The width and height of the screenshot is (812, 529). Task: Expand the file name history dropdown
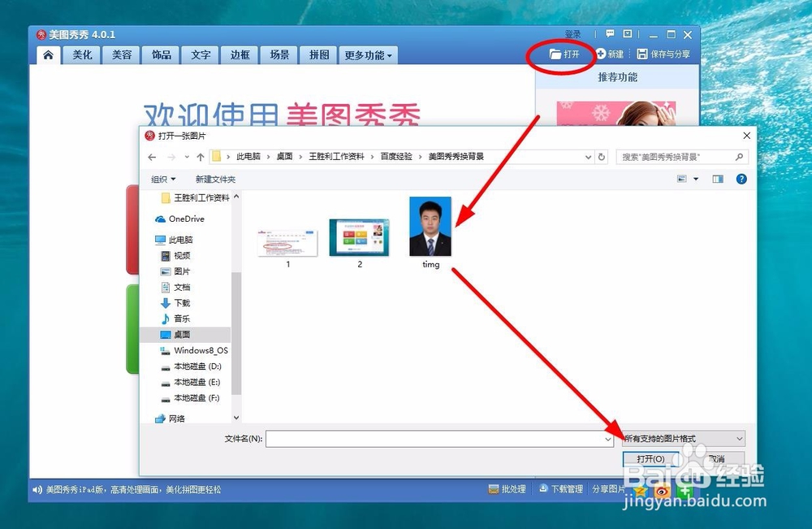608,440
